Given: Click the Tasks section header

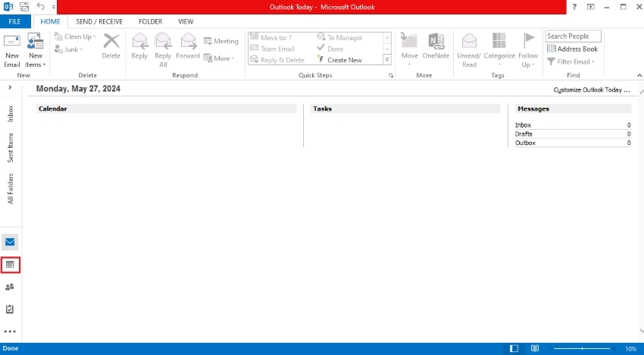Looking at the screenshot, I should [x=406, y=108].
